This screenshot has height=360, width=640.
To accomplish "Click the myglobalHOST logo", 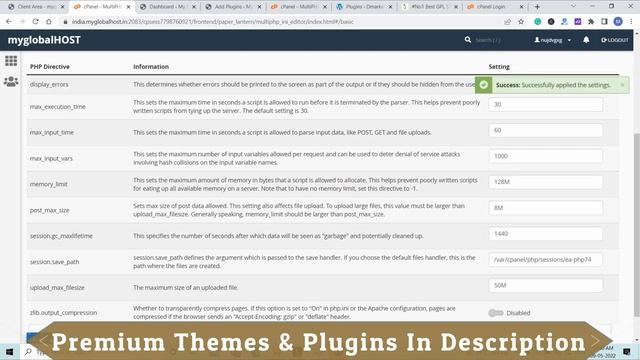I will [x=44, y=40].
